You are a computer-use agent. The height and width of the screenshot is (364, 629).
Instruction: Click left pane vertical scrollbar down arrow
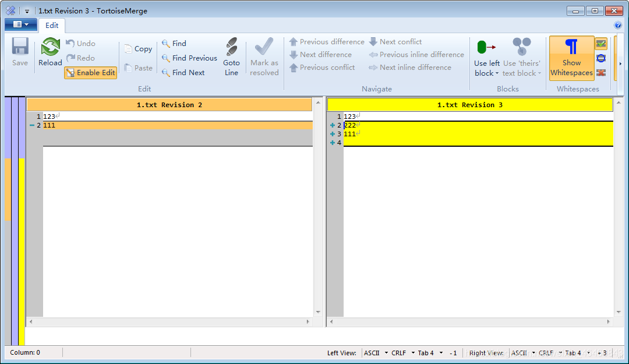tap(318, 312)
